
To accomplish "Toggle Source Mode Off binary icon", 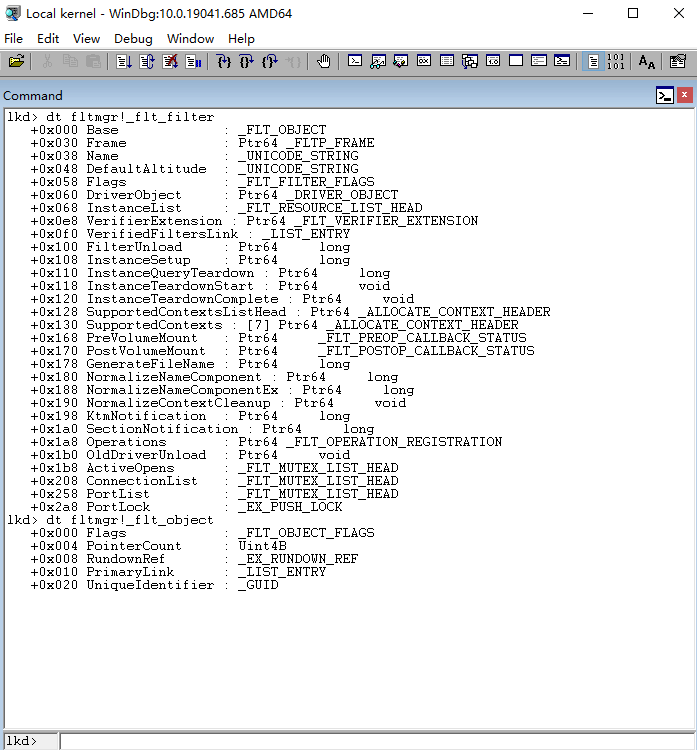I will (616, 61).
